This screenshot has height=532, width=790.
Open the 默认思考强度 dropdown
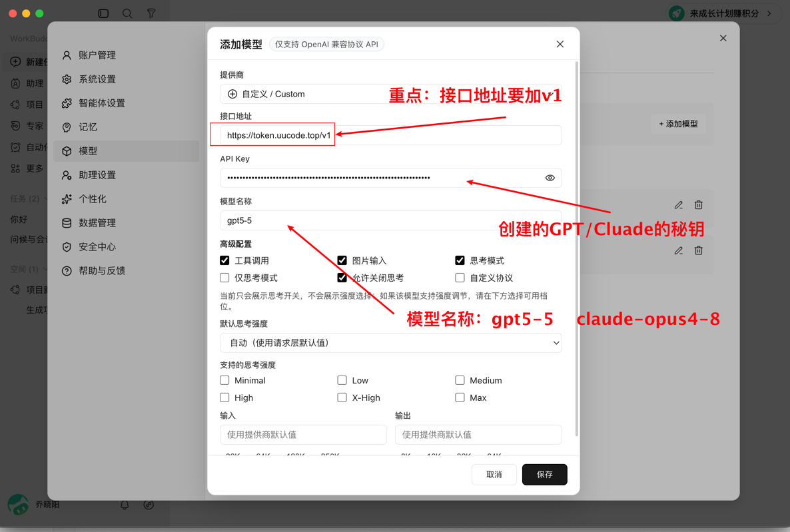tap(391, 343)
